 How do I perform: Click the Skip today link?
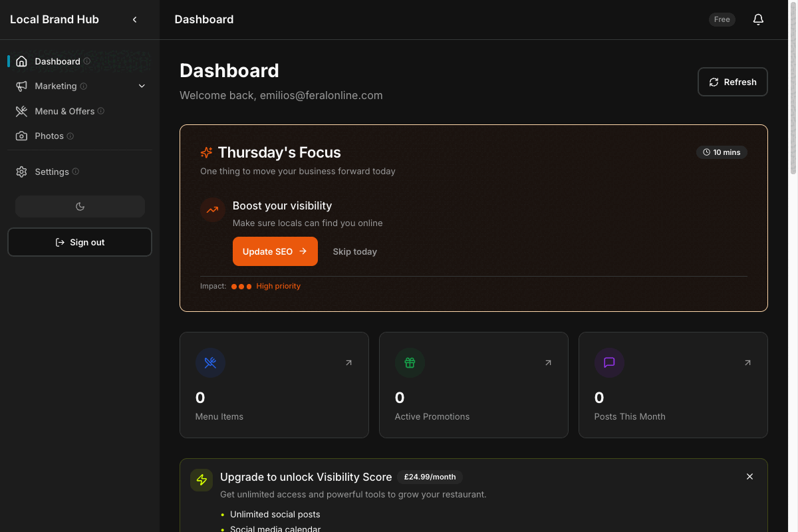coord(354,251)
